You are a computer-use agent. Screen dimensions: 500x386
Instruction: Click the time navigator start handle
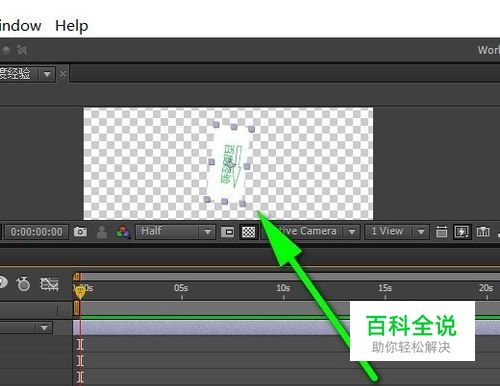click(77, 277)
